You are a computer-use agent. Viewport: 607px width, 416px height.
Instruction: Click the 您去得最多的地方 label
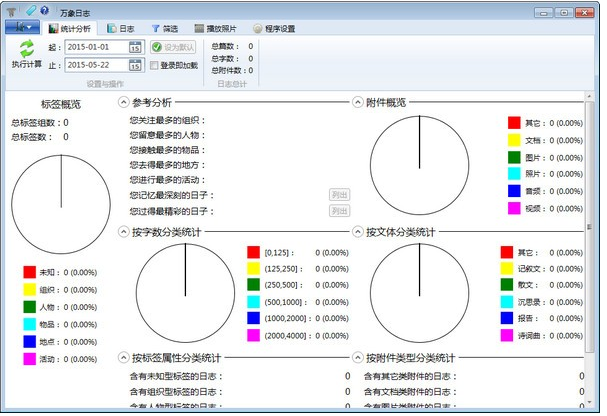click(167, 165)
